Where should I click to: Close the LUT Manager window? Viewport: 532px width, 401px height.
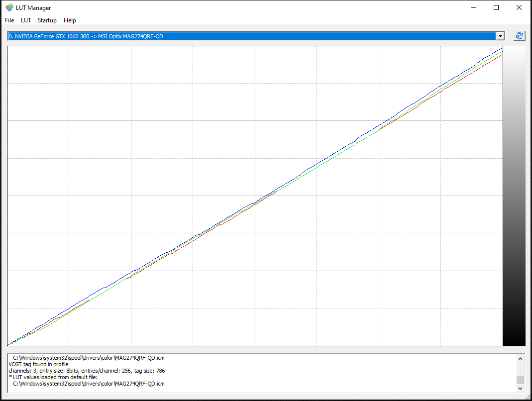point(519,7)
